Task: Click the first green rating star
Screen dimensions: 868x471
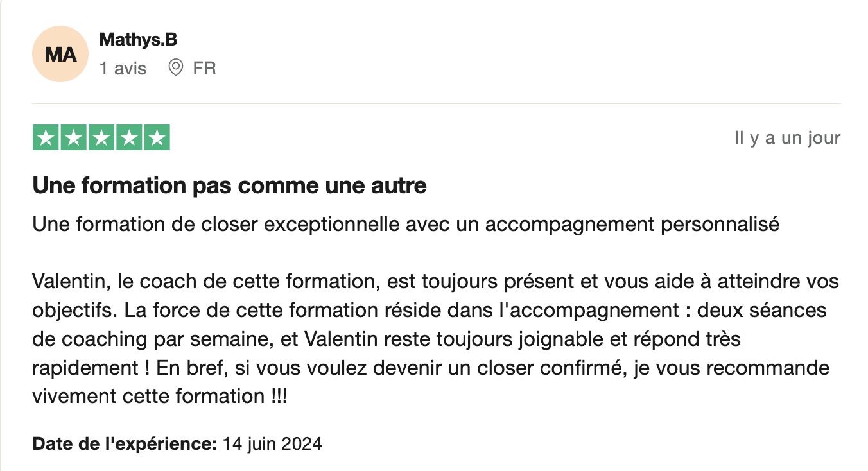Action: [x=46, y=138]
